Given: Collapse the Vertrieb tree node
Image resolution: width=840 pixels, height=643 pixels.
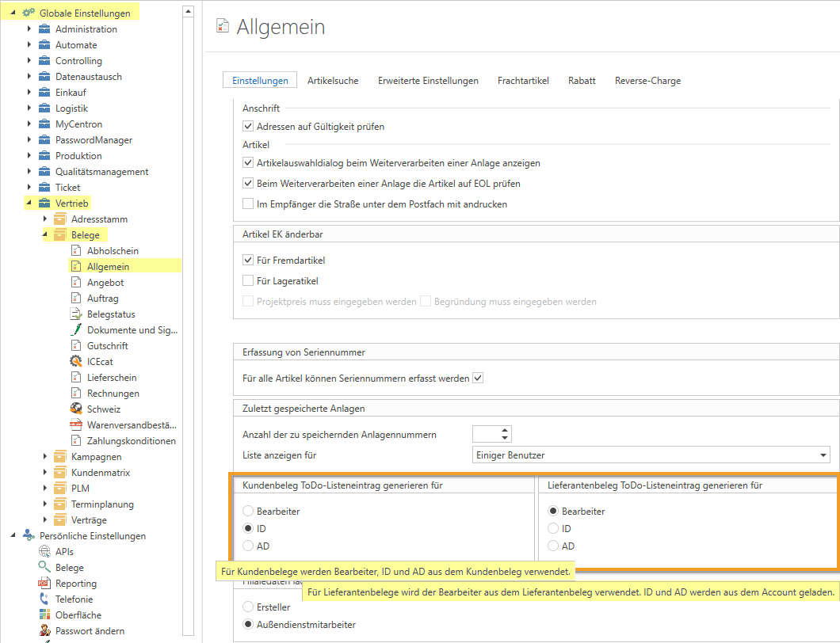Looking at the screenshot, I should pos(29,204).
